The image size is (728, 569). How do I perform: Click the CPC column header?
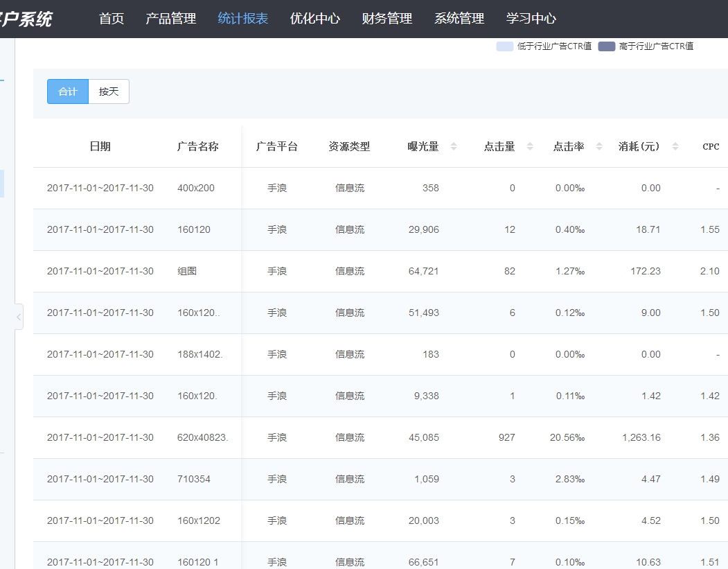tap(711, 147)
